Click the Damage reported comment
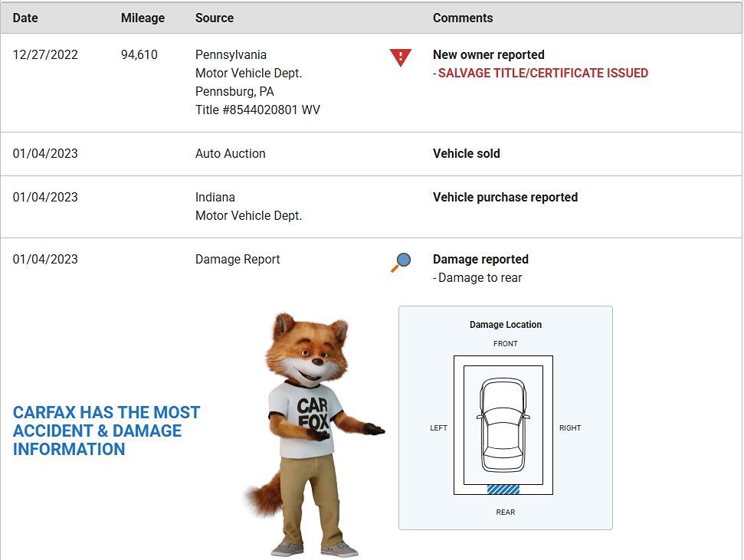Image resolution: width=744 pixels, height=560 pixels. tap(480, 260)
